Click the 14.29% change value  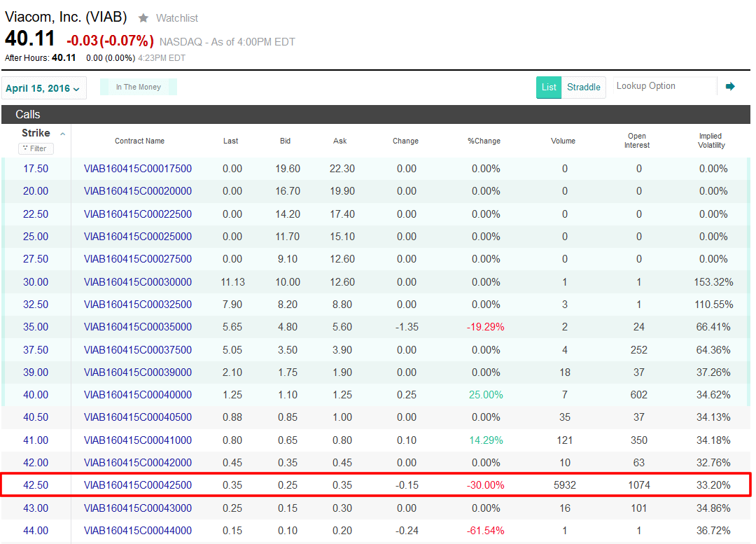[486, 440]
